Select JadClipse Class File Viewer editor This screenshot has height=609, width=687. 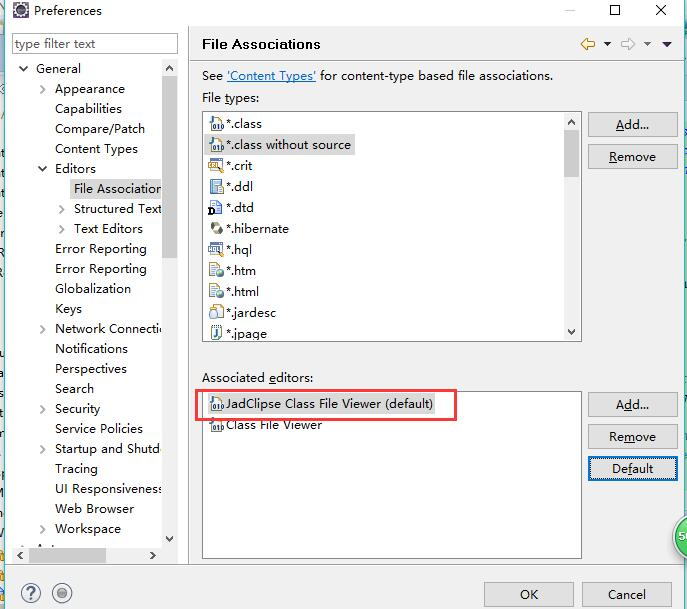pos(329,404)
